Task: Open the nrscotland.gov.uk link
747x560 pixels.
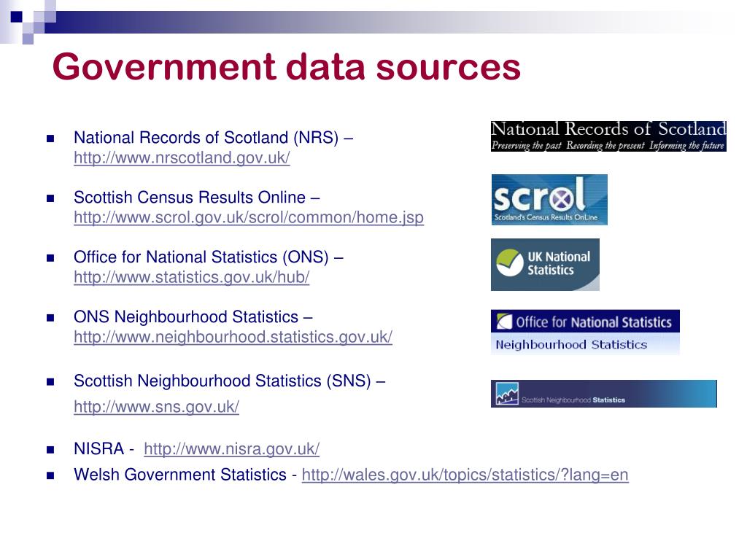Action: tap(182, 157)
